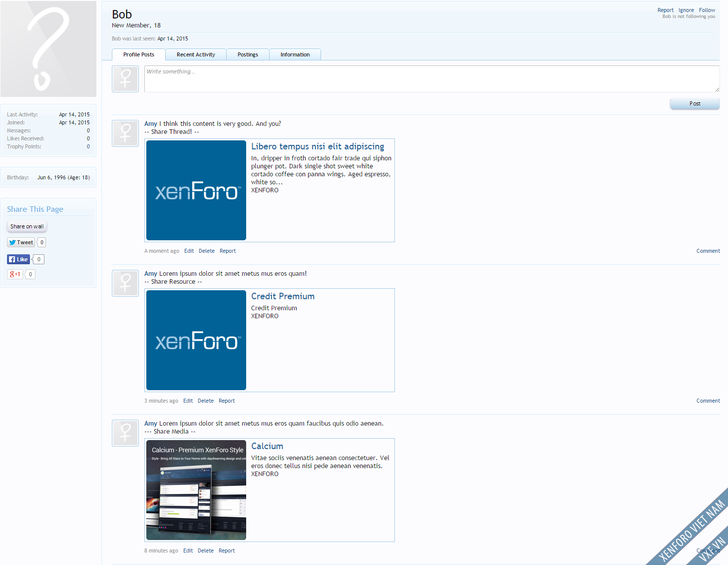Click the 'New Member, 18' text
Screen dimensions: 728x565
point(136,25)
